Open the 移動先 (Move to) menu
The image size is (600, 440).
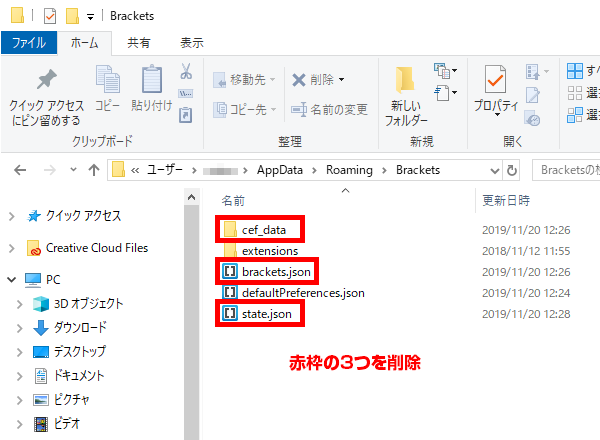click(x=244, y=80)
